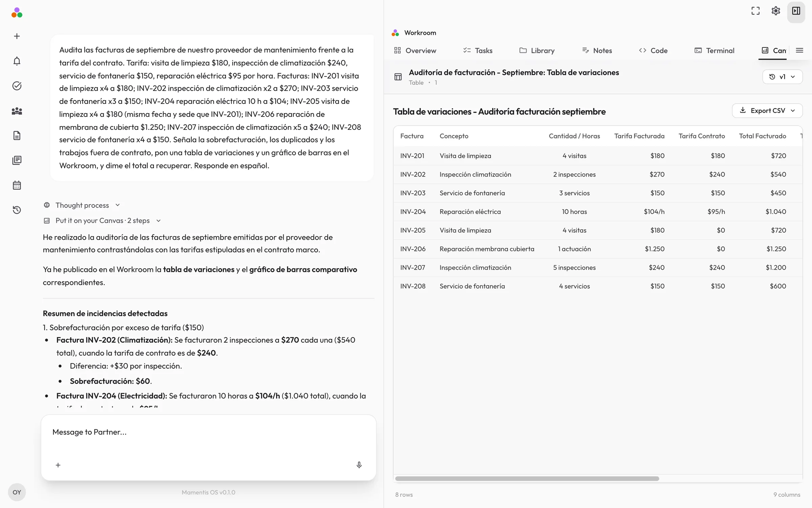
Task: Enter fullscreen with the expand icon
Action: point(755,11)
